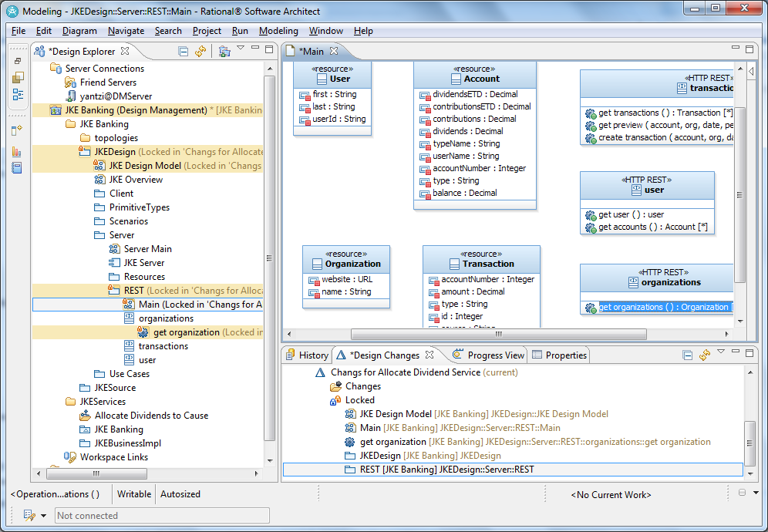Select Friend Servers node
The image size is (768, 532).
click(108, 82)
